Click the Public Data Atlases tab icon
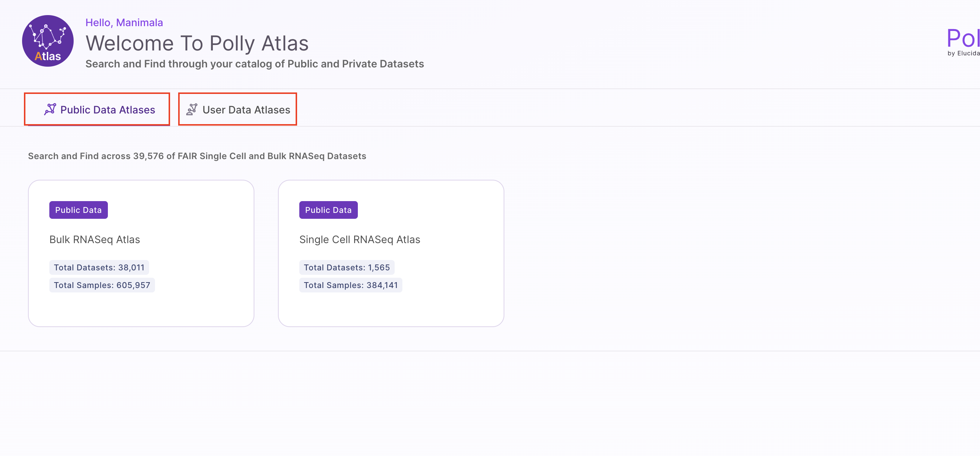The image size is (980, 456). click(x=50, y=109)
